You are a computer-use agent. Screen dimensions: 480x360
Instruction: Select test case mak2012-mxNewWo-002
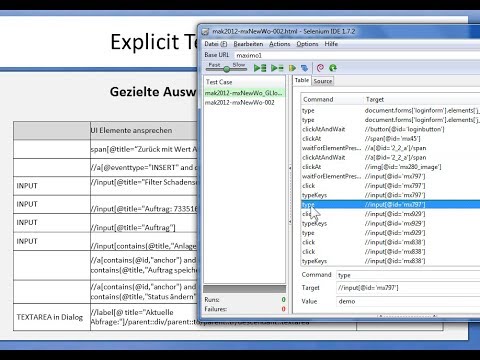pos(244,102)
